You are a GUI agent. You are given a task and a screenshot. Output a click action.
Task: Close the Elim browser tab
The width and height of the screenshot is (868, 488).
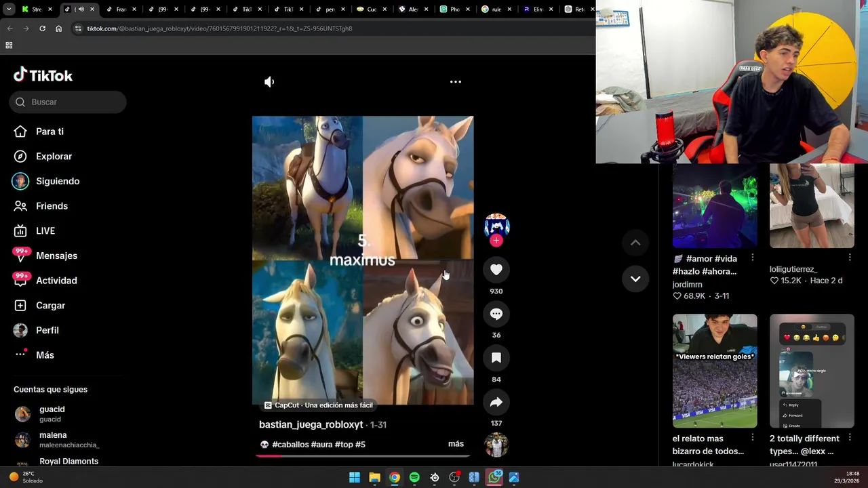[x=553, y=9]
